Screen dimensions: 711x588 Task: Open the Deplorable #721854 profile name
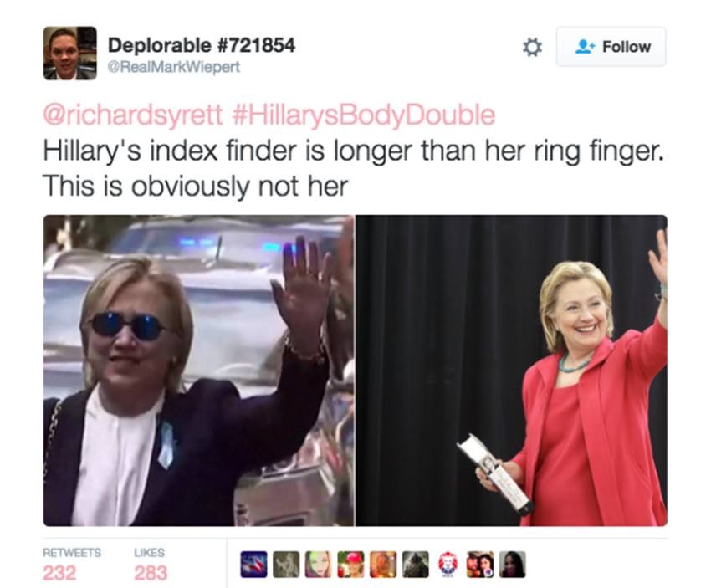[x=202, y=45]
